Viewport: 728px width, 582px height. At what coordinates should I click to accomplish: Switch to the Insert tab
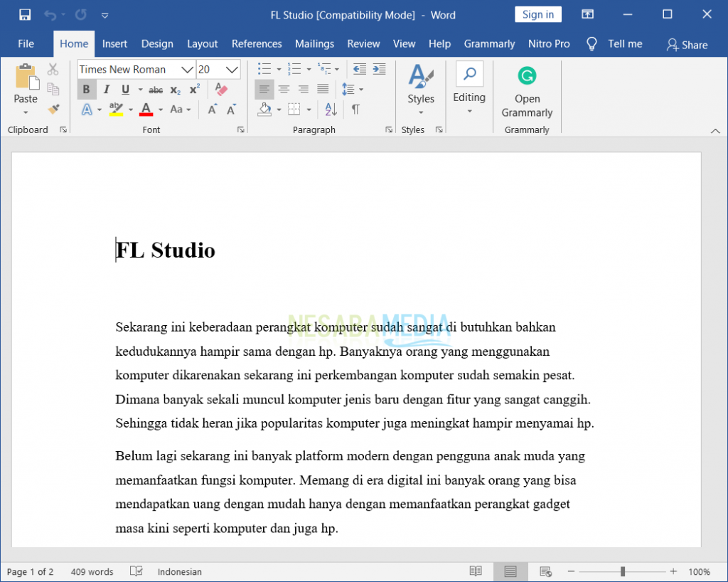114,43
